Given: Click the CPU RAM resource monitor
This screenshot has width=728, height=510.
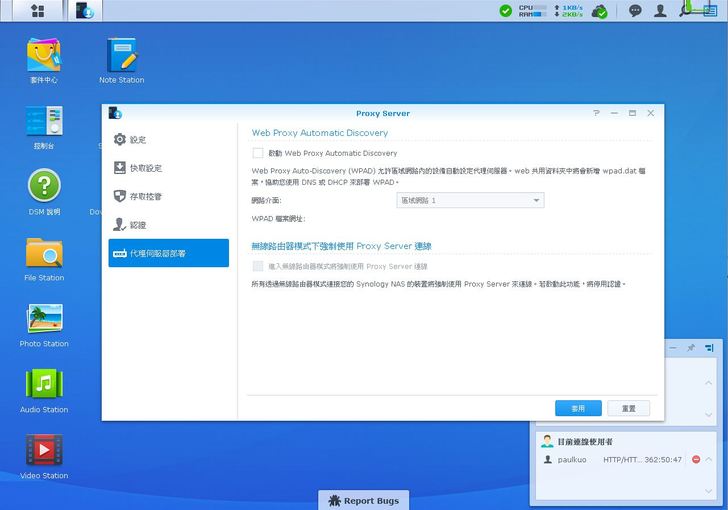Looking at the screenshot, I should click(x=533, y=11).
